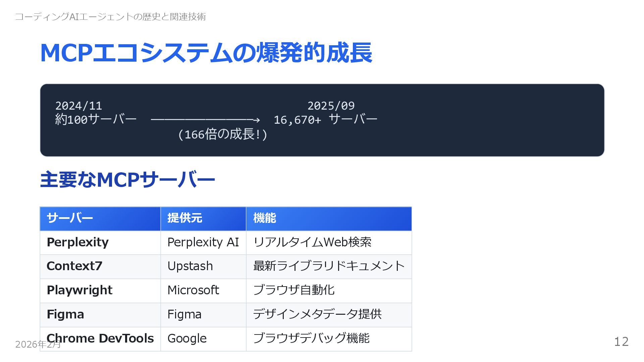644x362 pixels.
Task: Click the Perplexity server name cell
Action: (x=78, y=242)
